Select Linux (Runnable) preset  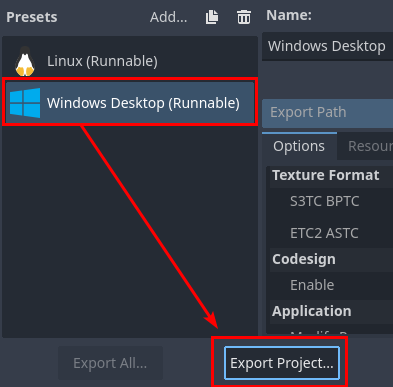click(130, 61)
